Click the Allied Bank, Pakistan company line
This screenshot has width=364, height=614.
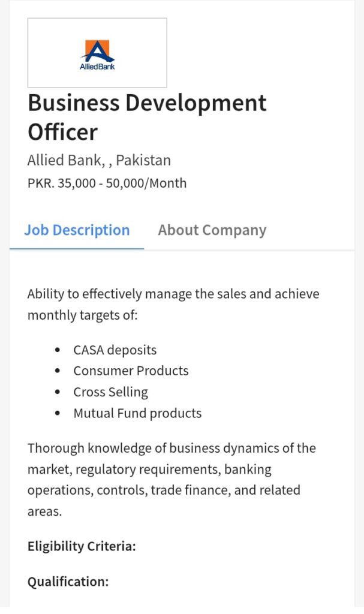99,160
